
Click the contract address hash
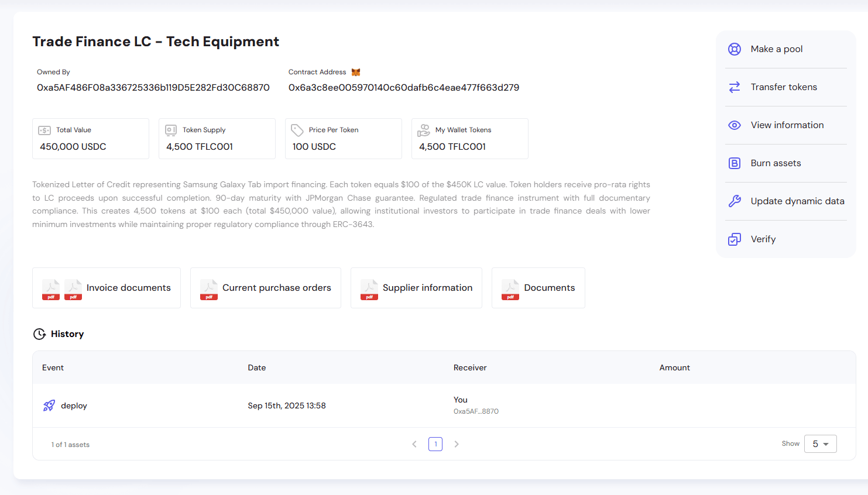[x=403, y=88]
